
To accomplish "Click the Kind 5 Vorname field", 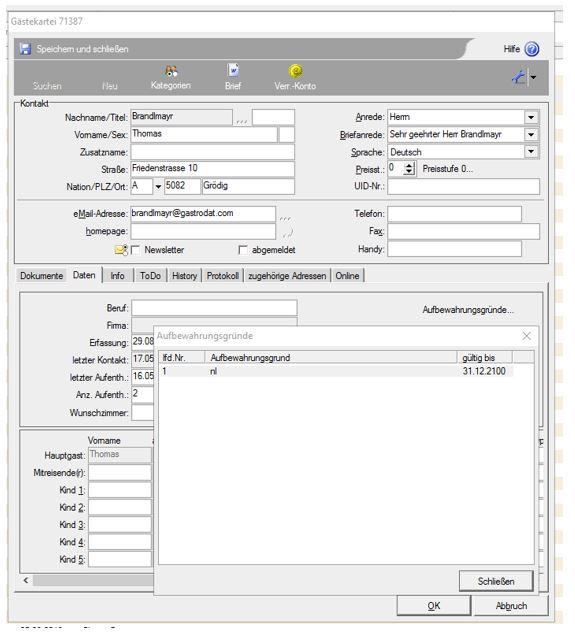I will (120, 559).
